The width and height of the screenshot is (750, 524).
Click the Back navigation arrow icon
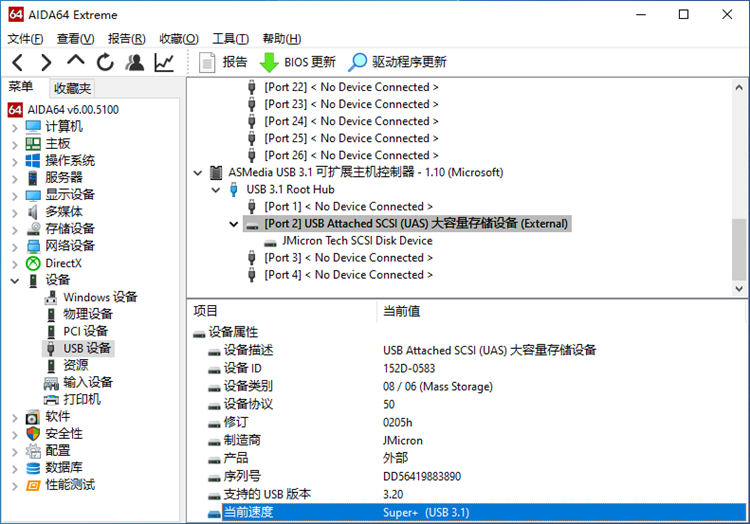click(17, 62)
